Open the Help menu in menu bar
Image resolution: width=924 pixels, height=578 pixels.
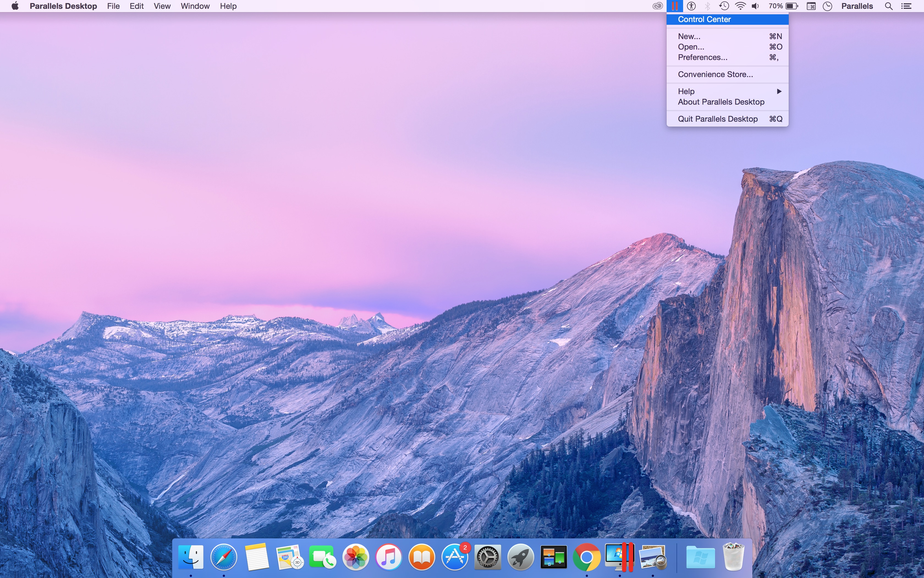[x=228, y=6]
